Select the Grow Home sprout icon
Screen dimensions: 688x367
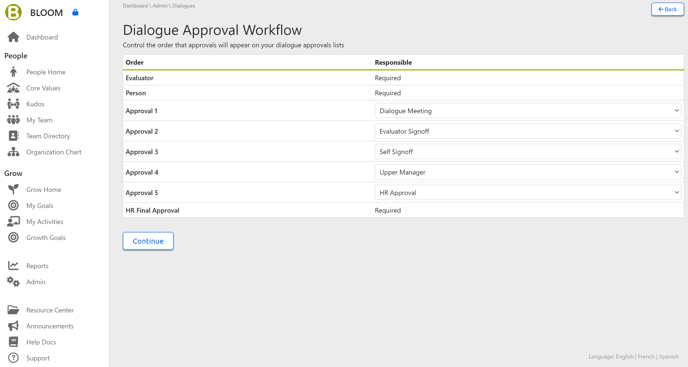point(13,189)
